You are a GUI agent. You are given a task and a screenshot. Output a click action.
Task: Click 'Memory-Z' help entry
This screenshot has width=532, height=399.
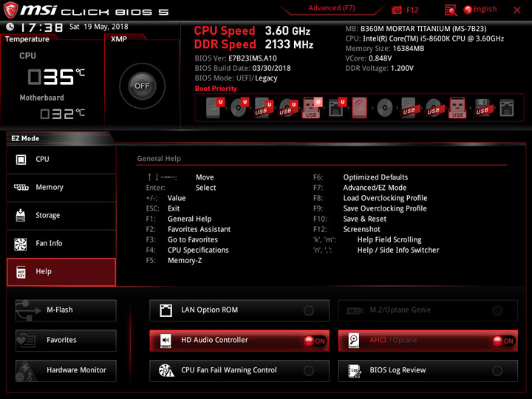click(185, 261)
